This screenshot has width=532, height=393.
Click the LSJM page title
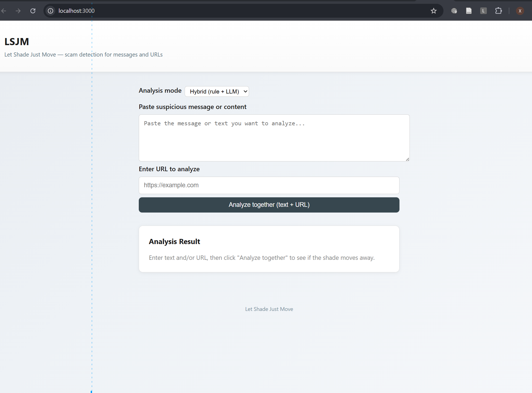pos(17,42)
